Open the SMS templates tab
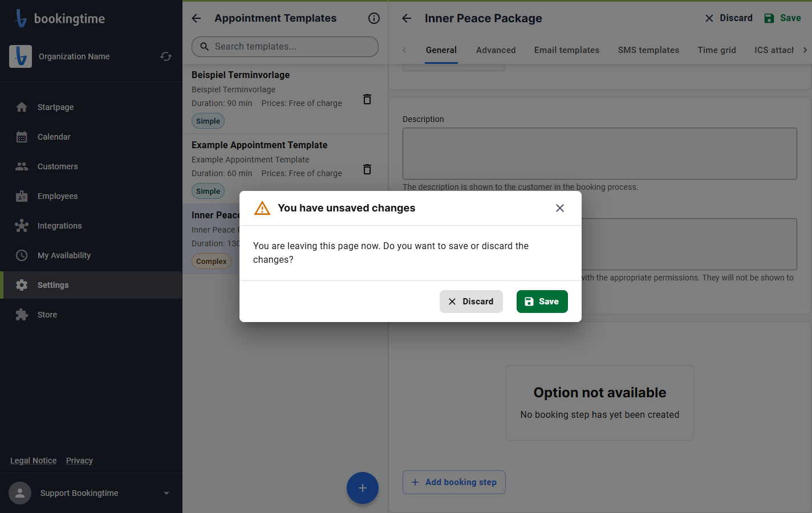 coord(648,50)
